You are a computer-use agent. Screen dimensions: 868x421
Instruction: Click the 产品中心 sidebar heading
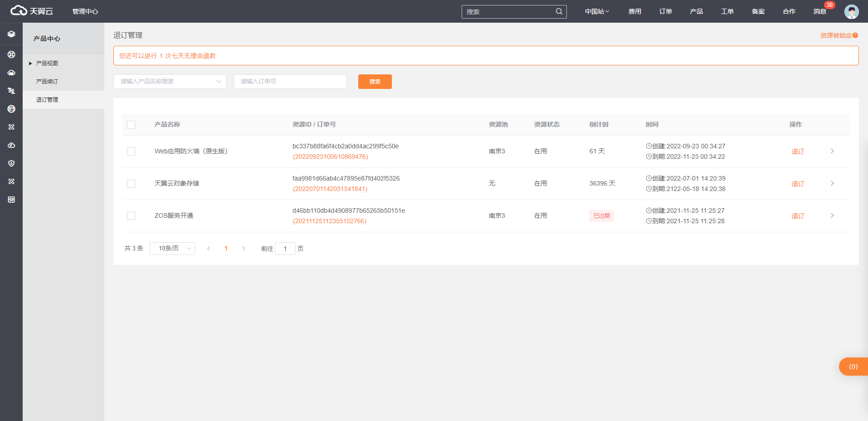[47, 39]
